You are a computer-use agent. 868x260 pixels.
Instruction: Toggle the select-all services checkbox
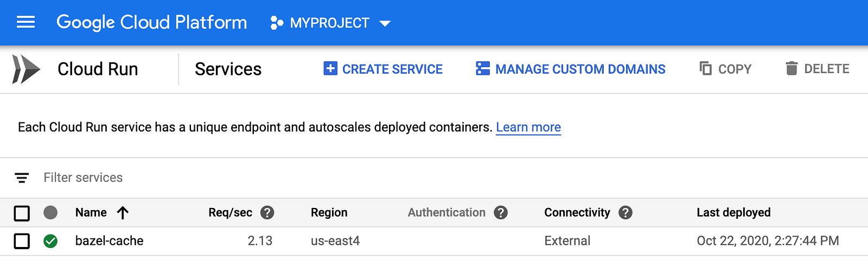click(22, 213)
